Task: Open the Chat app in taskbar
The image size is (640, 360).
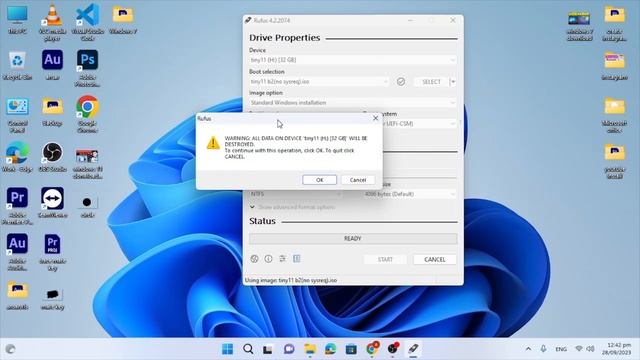Action: (x=289, y=349)
